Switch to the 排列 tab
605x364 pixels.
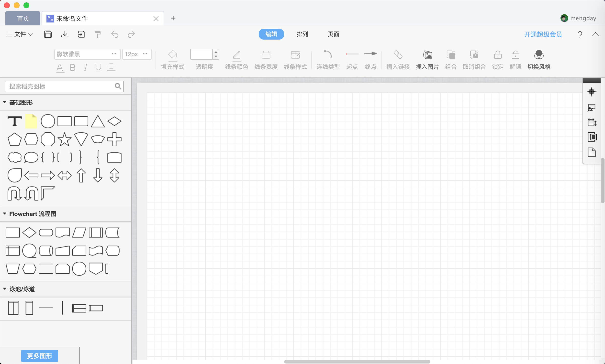302,34
